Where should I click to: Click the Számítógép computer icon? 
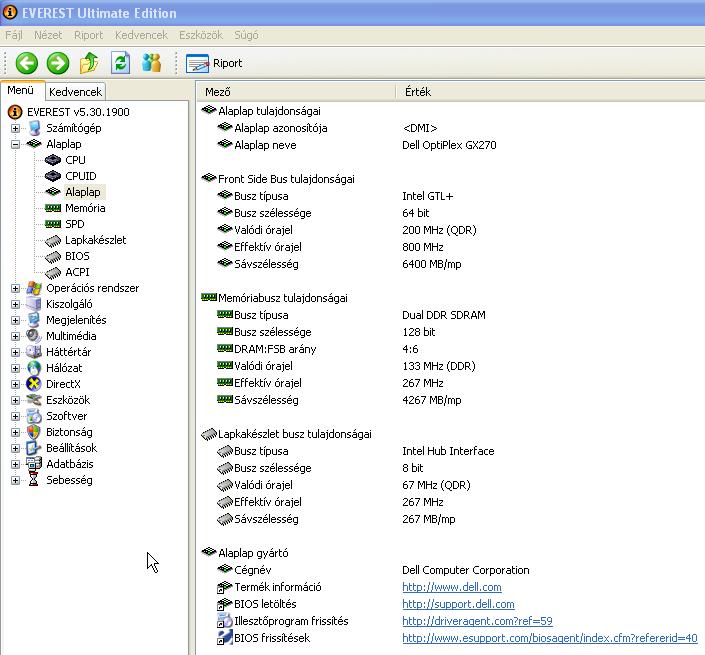click(x=34, y=128)
